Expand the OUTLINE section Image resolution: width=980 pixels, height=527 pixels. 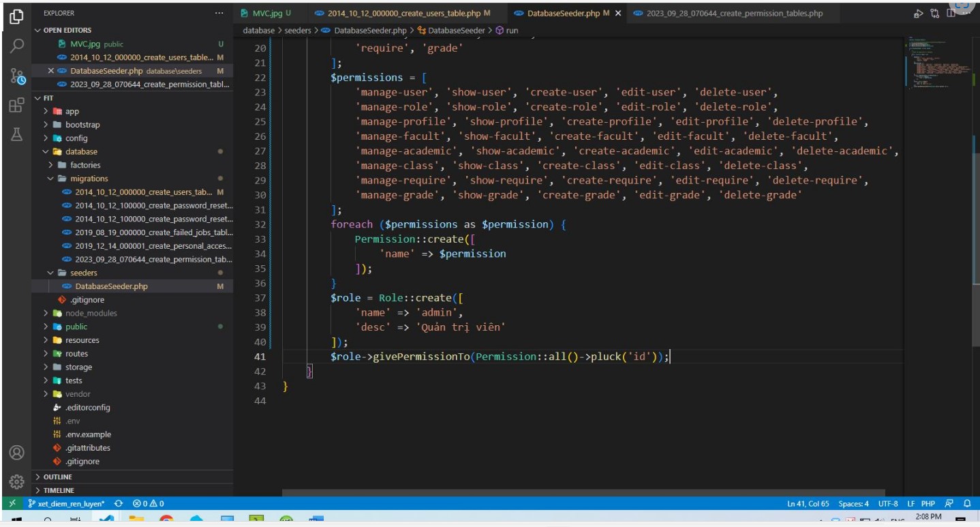point(57,477)
